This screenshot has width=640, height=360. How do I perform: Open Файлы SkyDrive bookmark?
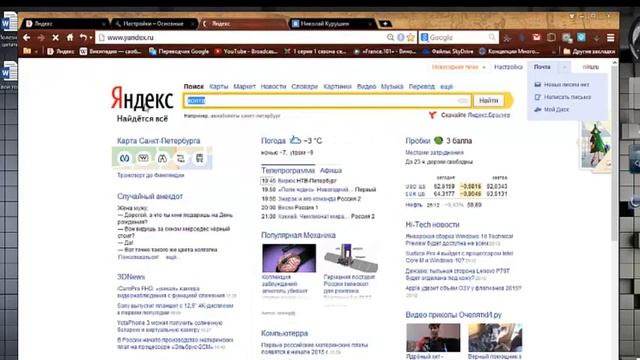coord(448,51)
